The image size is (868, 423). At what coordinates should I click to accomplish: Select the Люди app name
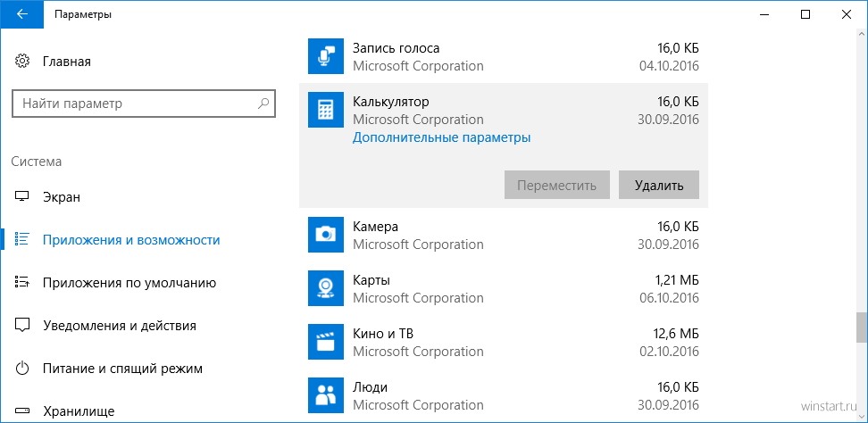tap(370, 387)
